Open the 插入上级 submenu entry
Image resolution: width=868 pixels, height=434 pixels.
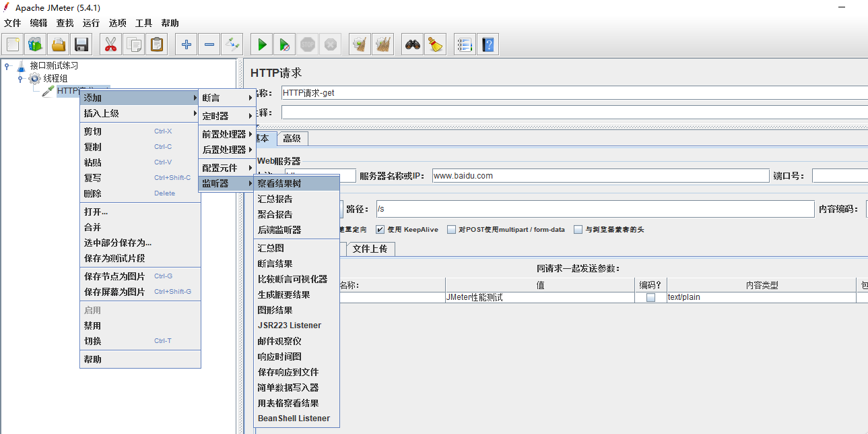click(140, 113)
